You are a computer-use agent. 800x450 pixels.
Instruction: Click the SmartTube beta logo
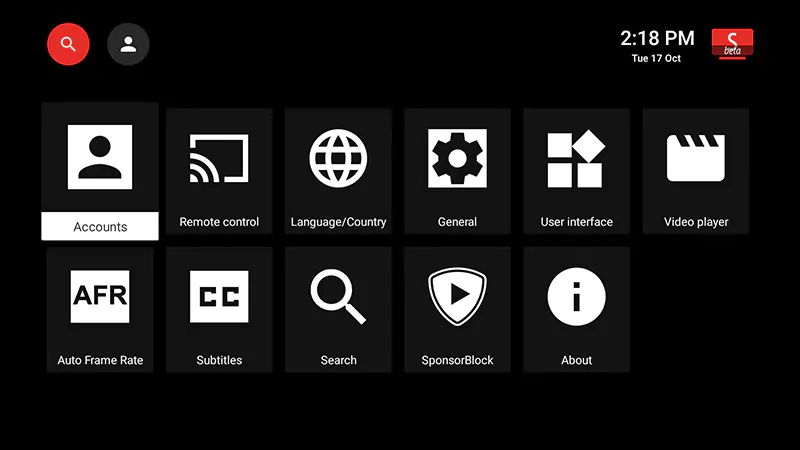[732, 44]
